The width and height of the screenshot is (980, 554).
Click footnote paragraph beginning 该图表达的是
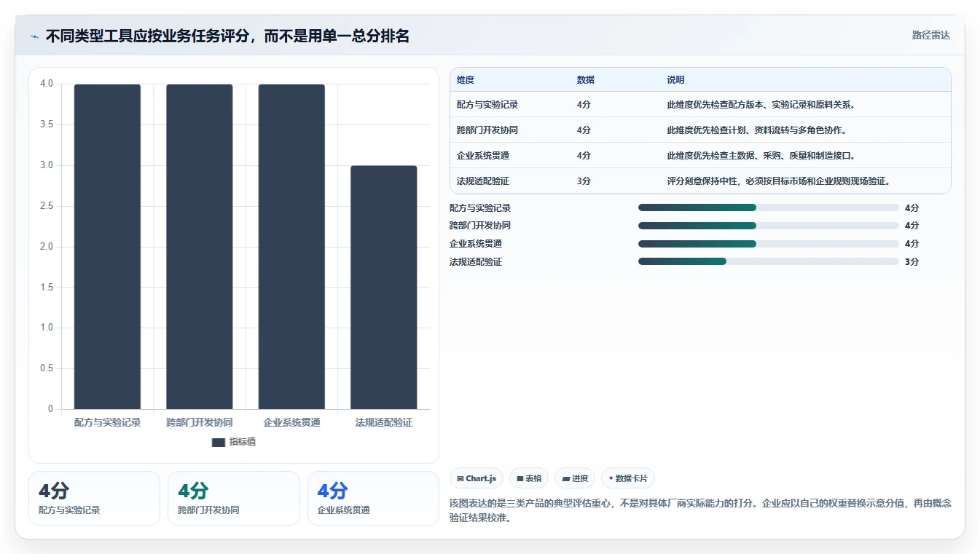(x=700, y=511)
